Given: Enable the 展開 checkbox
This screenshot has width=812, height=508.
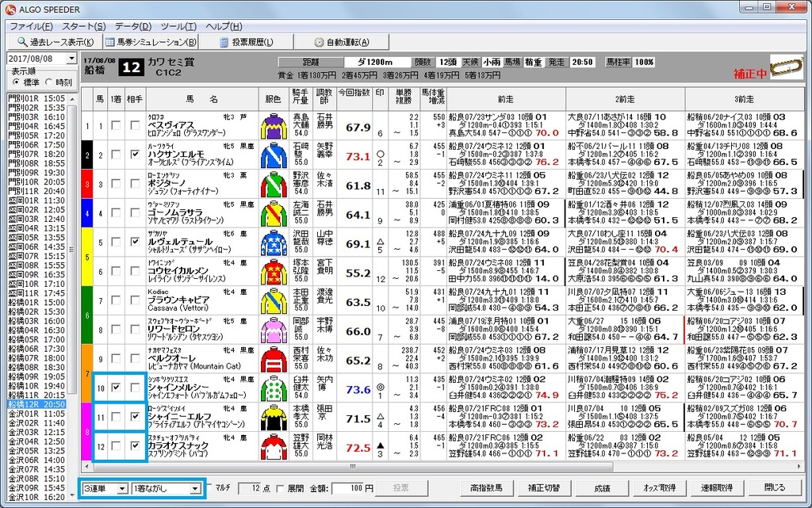Looking at the screenshot, I should click(x=280, y=488).
